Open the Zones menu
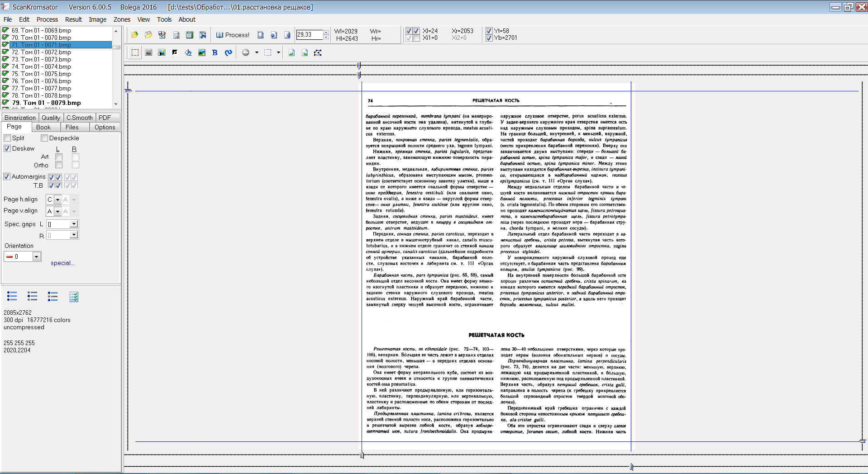This screenshot has width=868, height=474. (122, 19)
